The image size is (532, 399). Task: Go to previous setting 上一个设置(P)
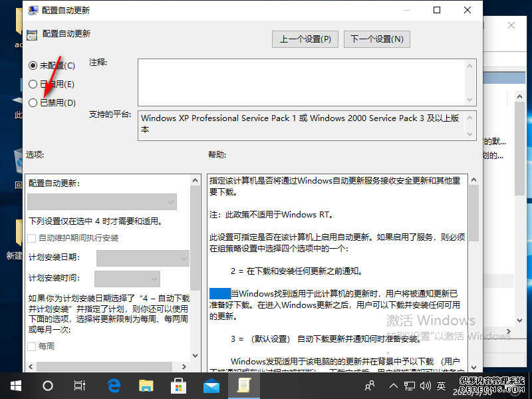point(305,39)
